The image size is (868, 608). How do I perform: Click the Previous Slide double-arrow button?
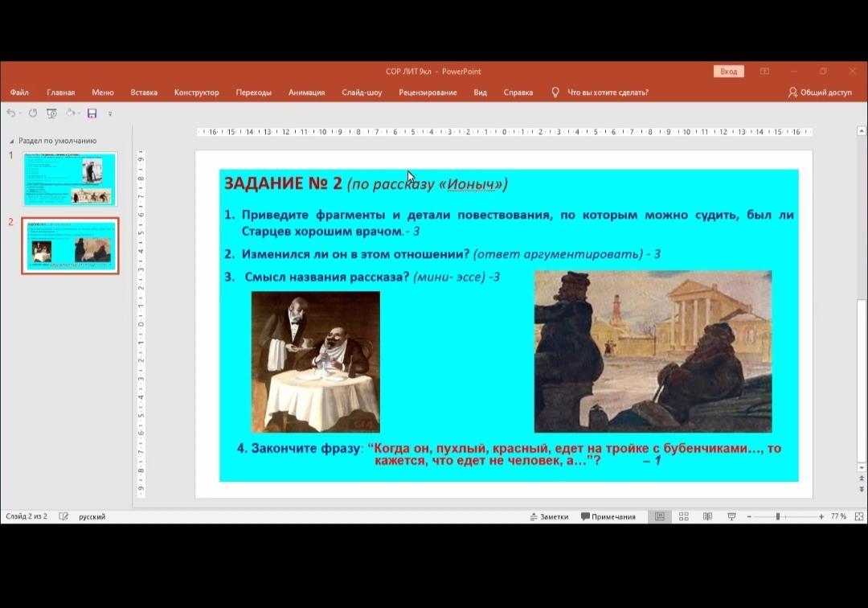tap(862, 479)
